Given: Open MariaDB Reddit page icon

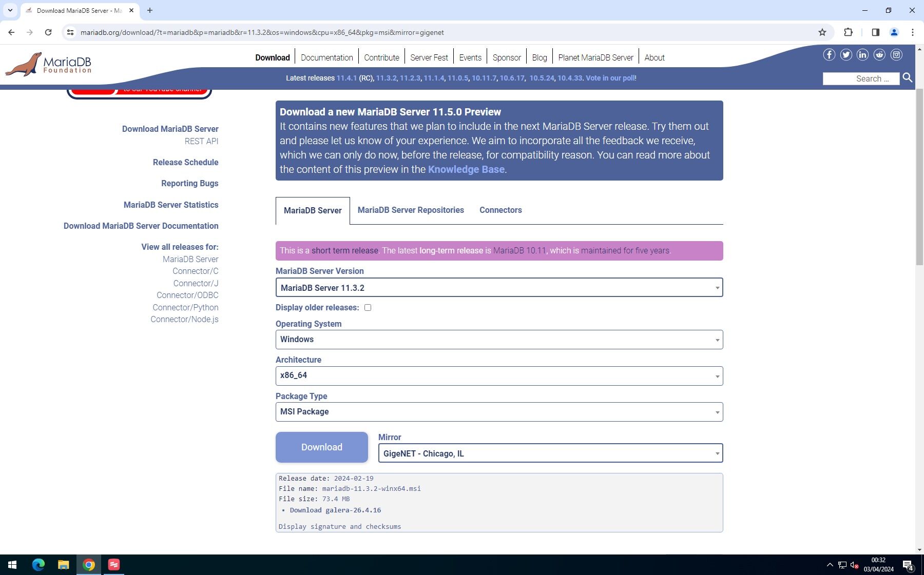Looking at the screenshot, I should 879,55.
